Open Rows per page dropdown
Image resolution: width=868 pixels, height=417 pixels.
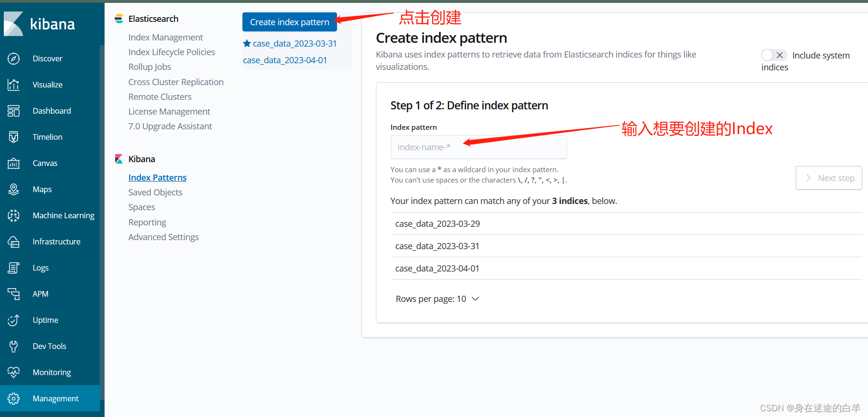[437, 299]
